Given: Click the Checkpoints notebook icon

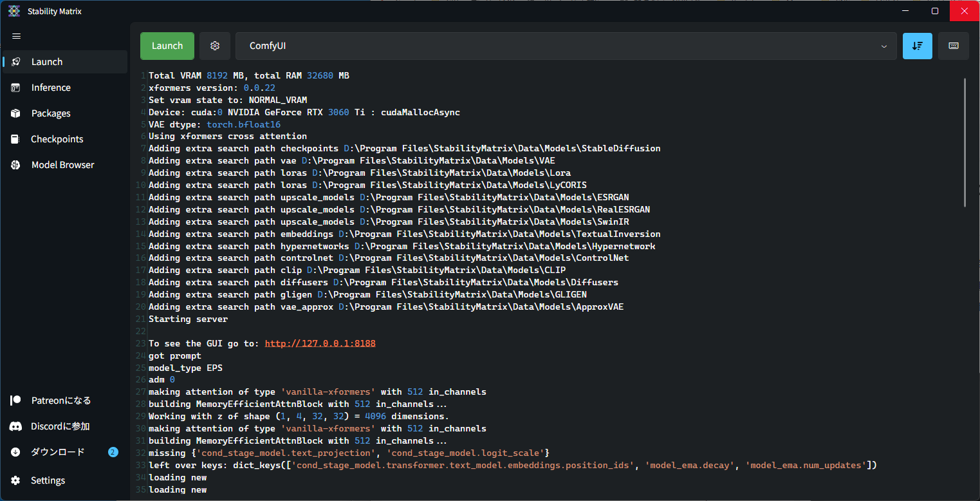Looking at the screenshot, I should [15, 139].
